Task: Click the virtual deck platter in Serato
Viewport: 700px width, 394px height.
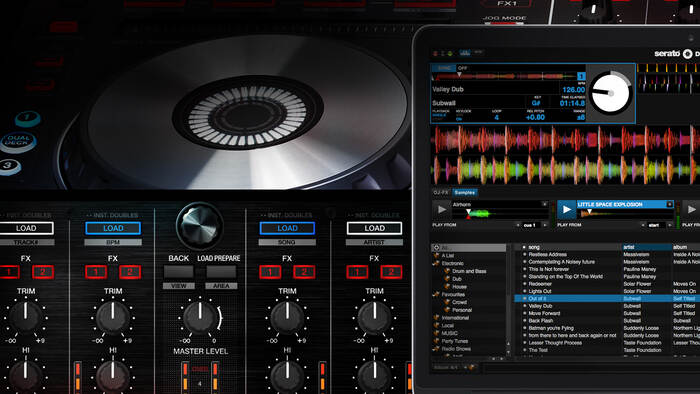Action: tap(610, 93)
